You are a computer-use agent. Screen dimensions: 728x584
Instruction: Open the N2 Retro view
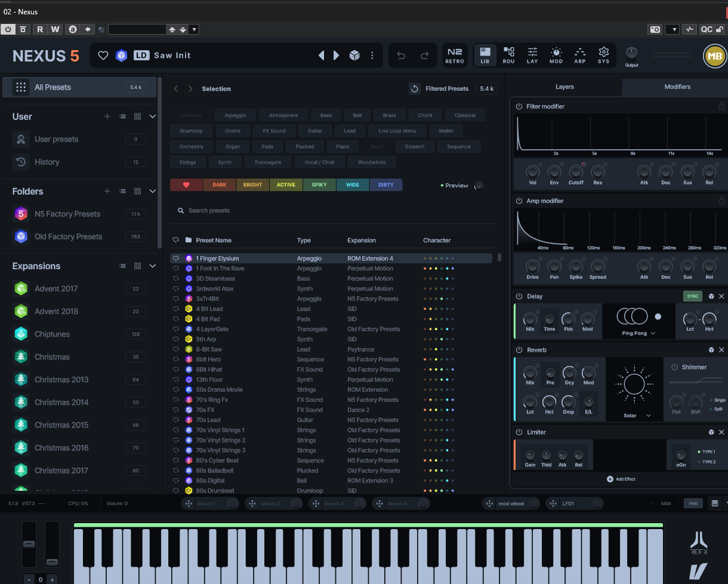click(x=455, y=56)
